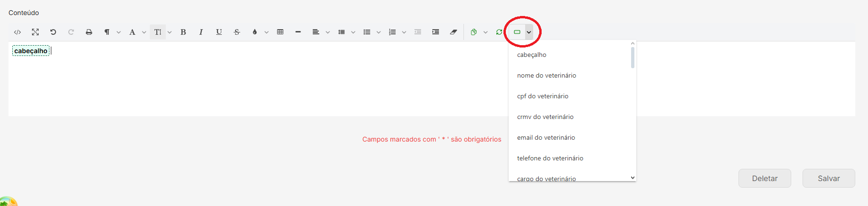Toggle fullscreen editor mode
Screen dimensions: 868x206
pos(35,32)
